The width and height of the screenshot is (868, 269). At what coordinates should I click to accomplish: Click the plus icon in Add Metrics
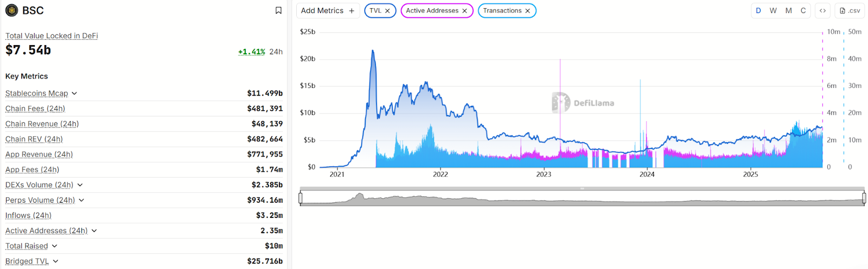point(352,11)
